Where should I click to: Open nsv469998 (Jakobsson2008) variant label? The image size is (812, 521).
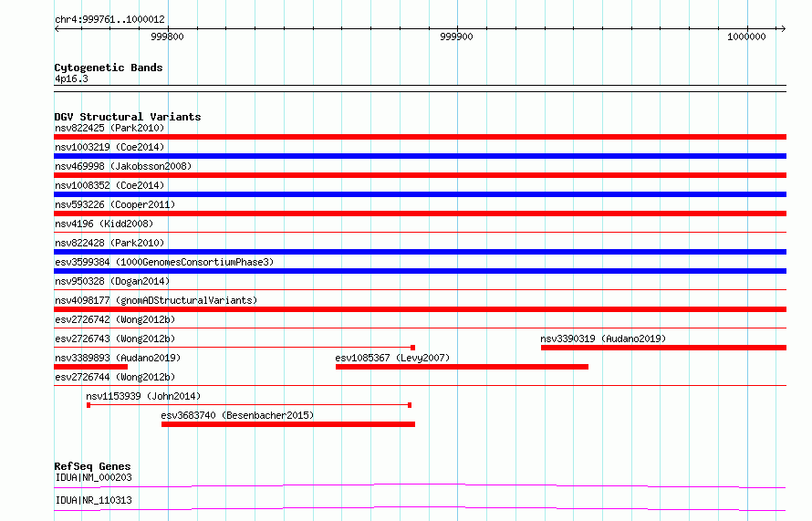[123, 166]
